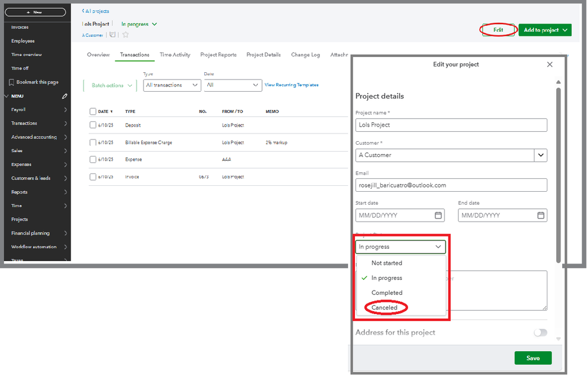Click into the Project name field
588x377 pixels.
[451, 125]
